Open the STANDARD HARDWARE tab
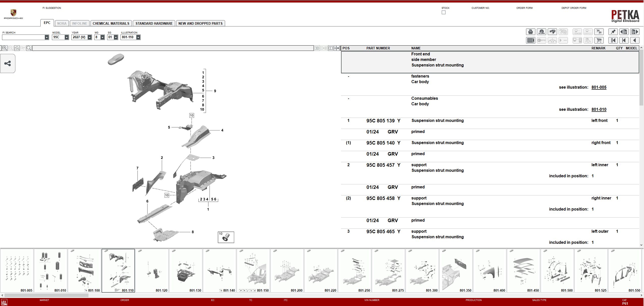644x306 pixels. click(154, 23)
